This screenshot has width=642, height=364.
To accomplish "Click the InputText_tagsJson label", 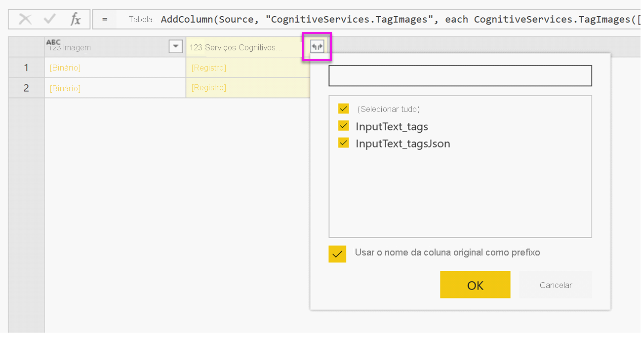I will (403, 144).
